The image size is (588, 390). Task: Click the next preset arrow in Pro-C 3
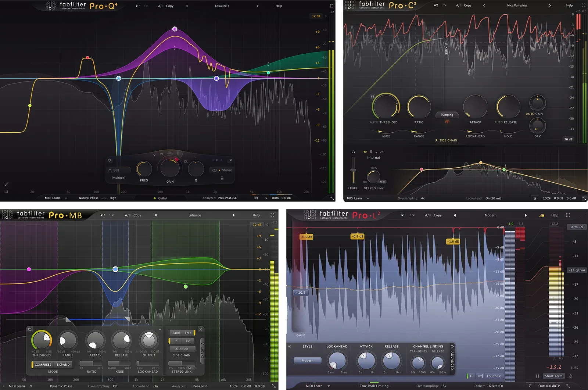[550, 6]
